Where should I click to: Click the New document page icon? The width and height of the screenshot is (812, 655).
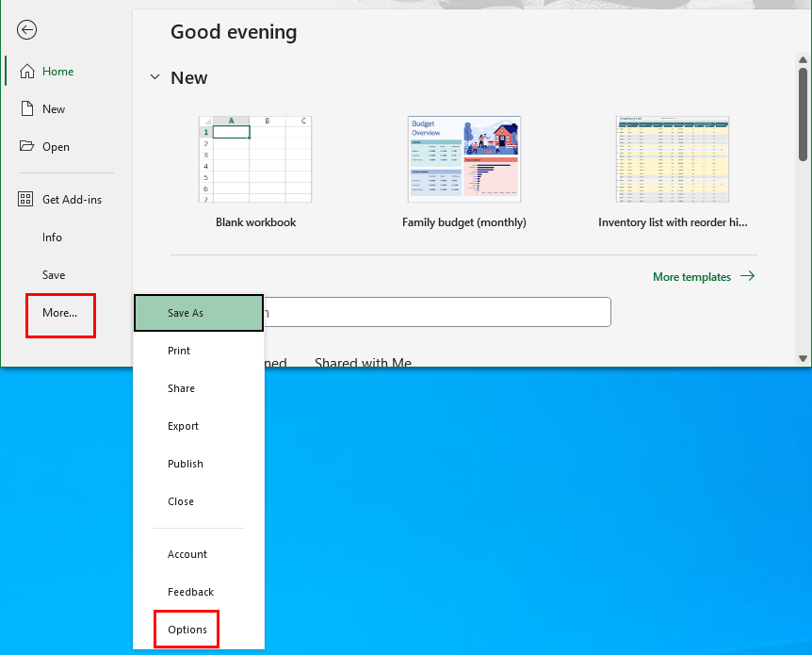[27, 108]
